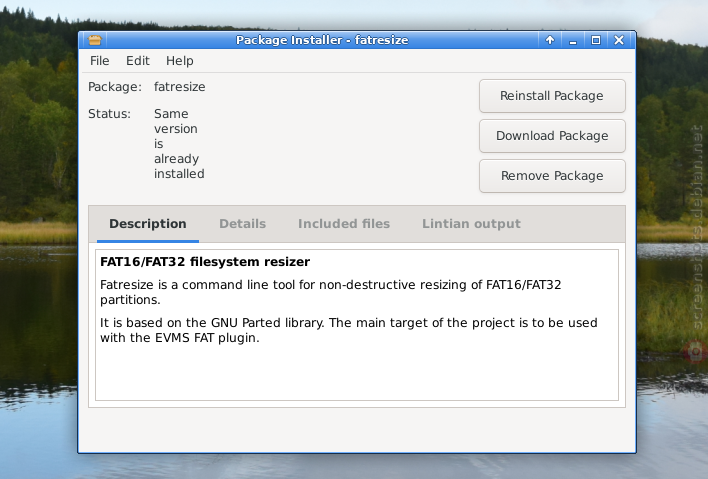708x479 pixels.
Task: Click the window title 'Package Installer - fatresize'
Action: 322,40
